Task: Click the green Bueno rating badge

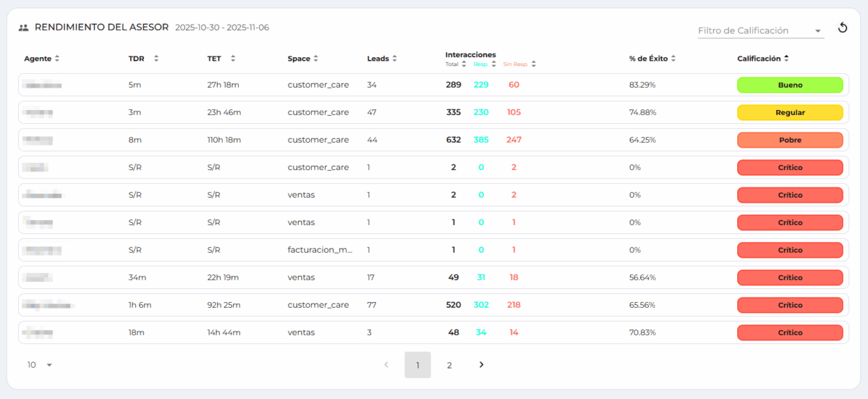Action: click(790, 85)
